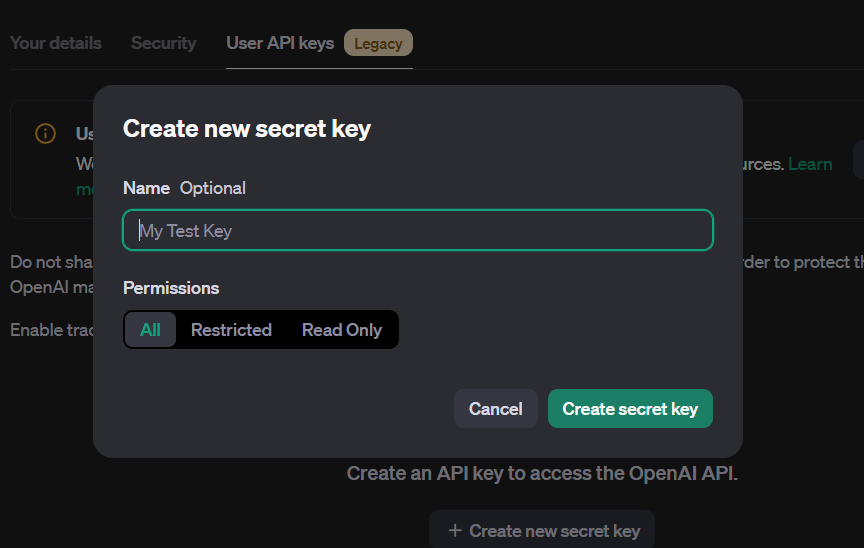864x548 pixels.
Task: Click the Name label above the input
Action: (x=146, y=188)
